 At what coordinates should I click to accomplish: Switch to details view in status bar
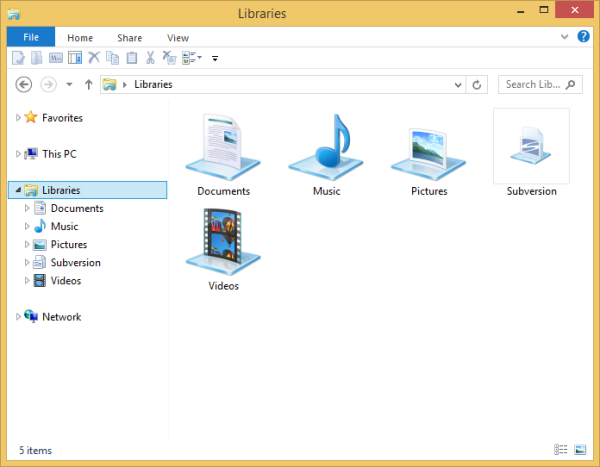[x=561, y=449]
